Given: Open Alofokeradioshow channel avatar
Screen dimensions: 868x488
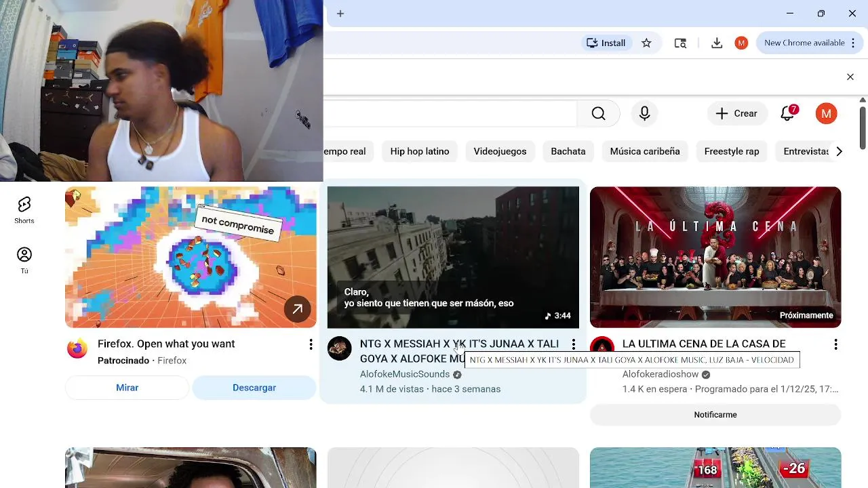Looking at the screenshot, I should (602, 346).
